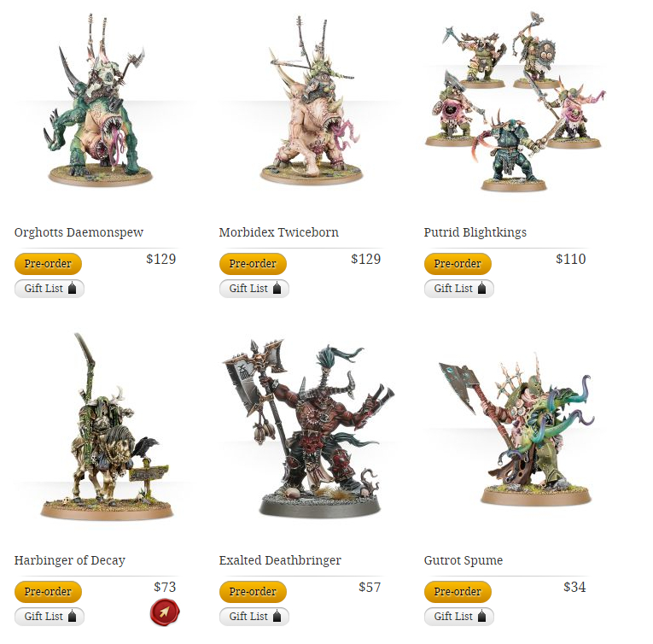
Task: Pre-order Putrid Blightkings
Action: 458,264
